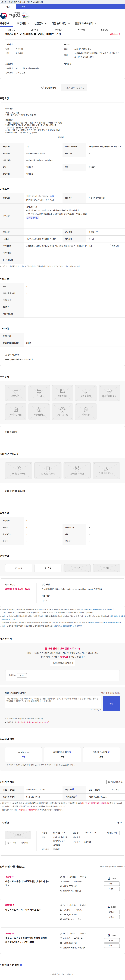Select the 개인 tab at top
Viewport: 125px width, 980px height.
[8, 7]
